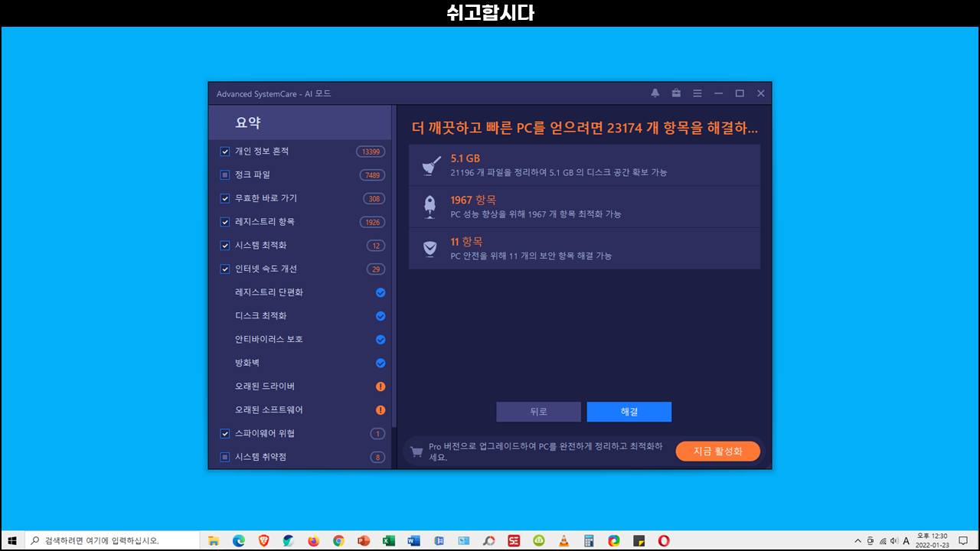980x551 pixels.
Task: Launch Firefox from the taskbar
Action: coord(313,540)
